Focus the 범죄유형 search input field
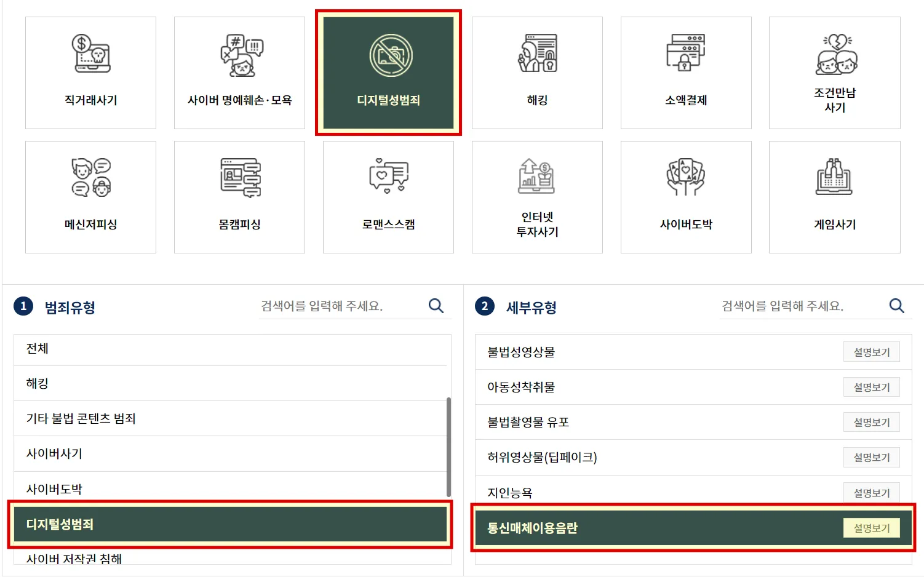The width and height of the screenshot is (924, 577). click(341, 306)
